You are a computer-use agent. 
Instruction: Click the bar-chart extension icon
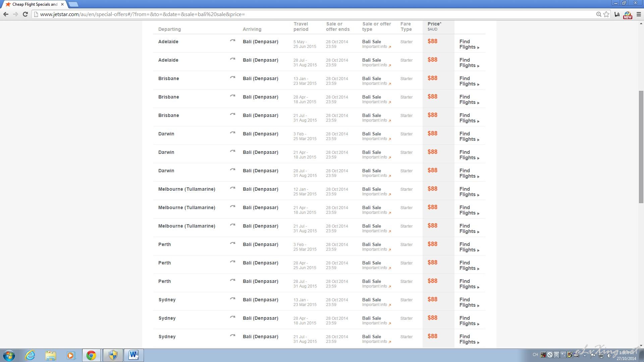point(617,14)
